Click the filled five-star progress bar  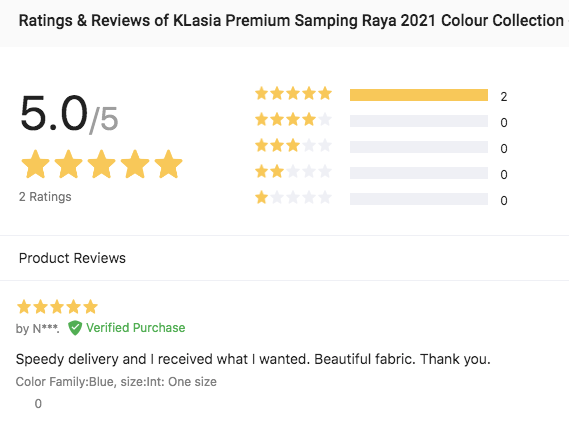pos(419,95)
